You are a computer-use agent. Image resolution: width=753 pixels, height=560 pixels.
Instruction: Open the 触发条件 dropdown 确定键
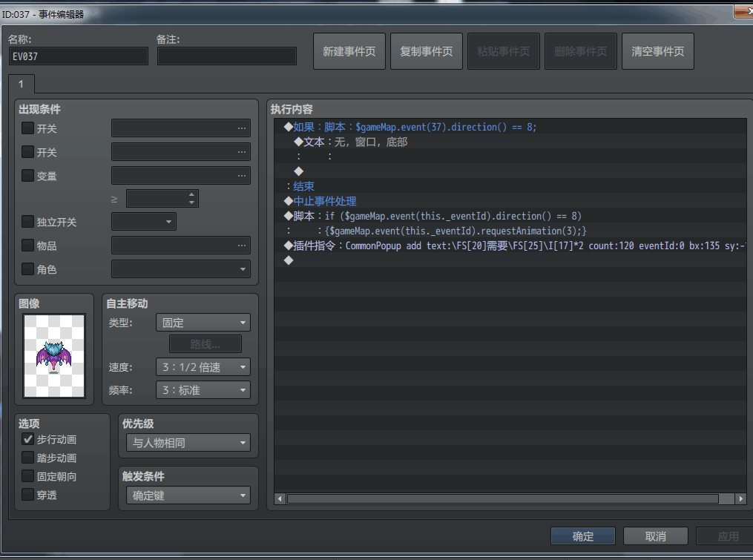[188, 495]
